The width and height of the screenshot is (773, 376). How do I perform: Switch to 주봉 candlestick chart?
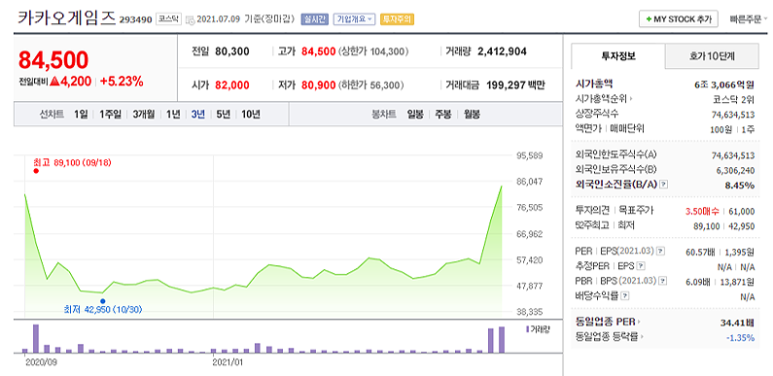coord(443,115)
